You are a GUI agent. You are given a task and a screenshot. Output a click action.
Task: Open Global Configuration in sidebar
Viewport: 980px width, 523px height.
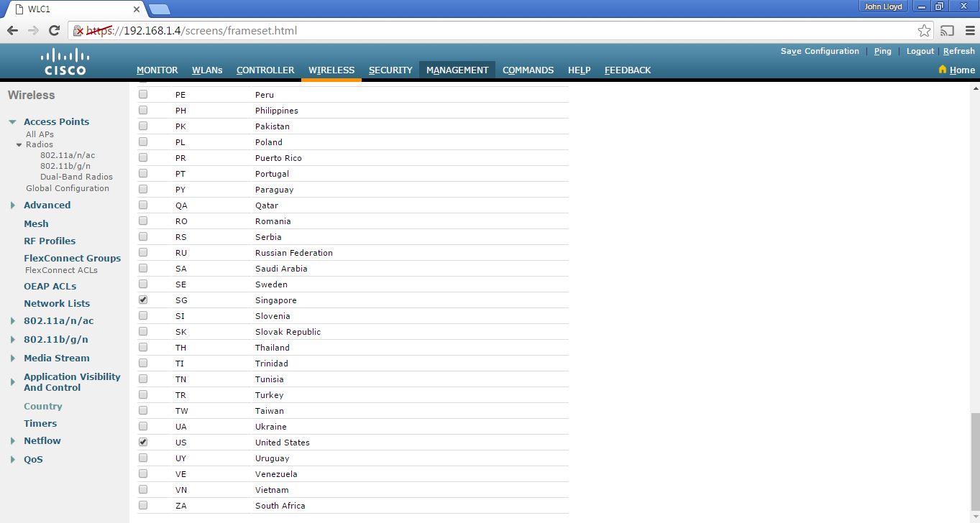click(x=68, y=188)
